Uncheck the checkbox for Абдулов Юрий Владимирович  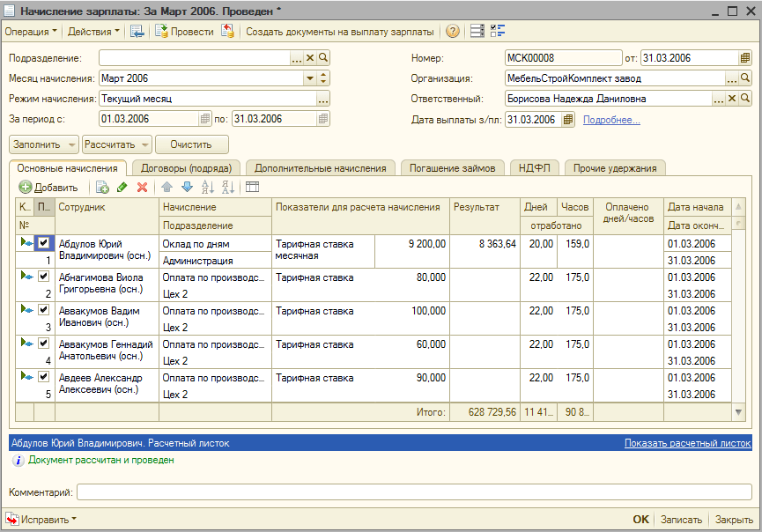tap(44, 243)
